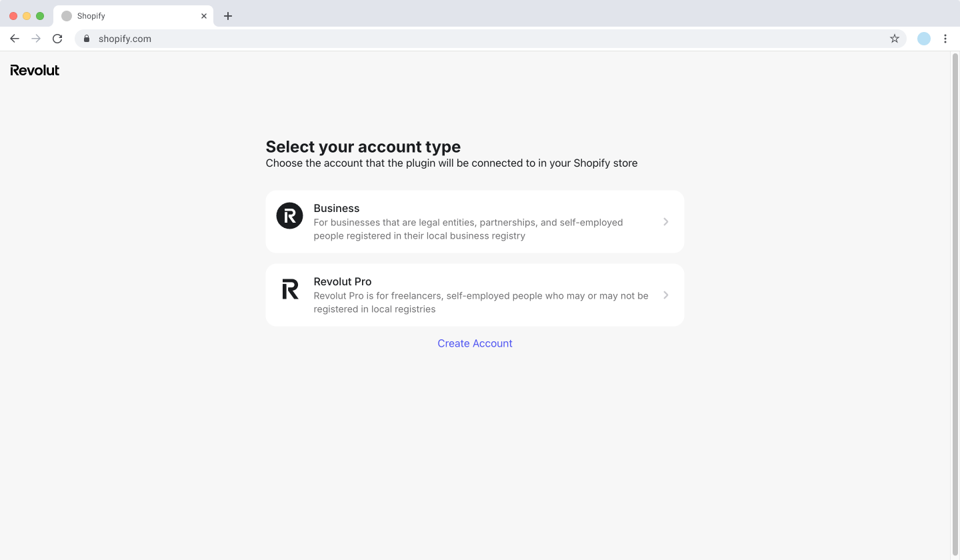
Task: Click the Create Account link
Action: point(475,343)
